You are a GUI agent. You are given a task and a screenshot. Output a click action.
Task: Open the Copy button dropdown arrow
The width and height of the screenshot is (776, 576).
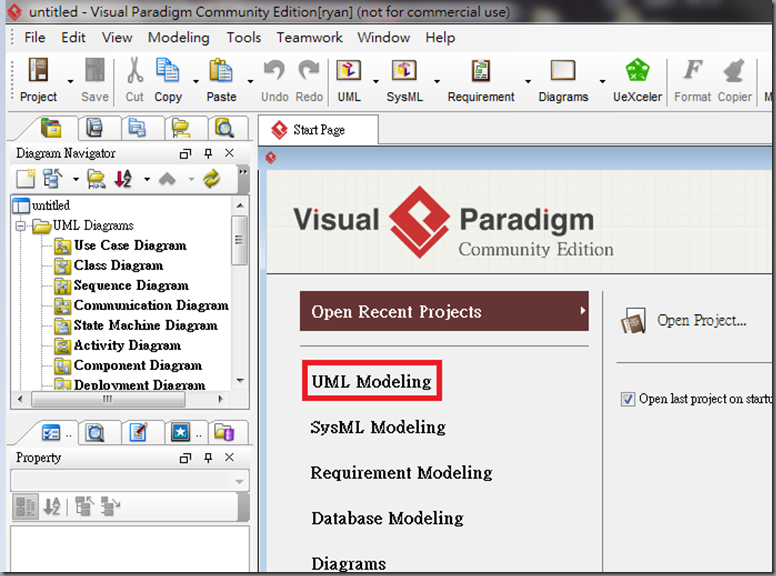point(196,81)
